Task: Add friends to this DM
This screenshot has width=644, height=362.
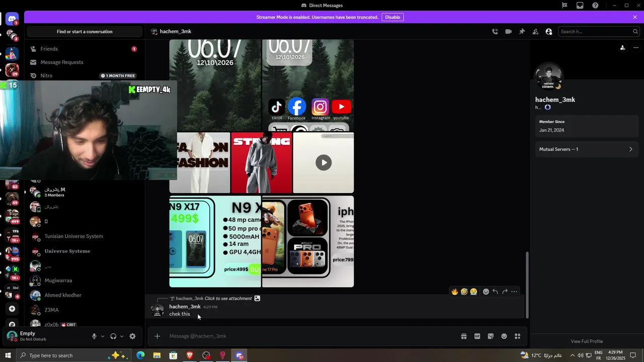Action: point(535,32)
